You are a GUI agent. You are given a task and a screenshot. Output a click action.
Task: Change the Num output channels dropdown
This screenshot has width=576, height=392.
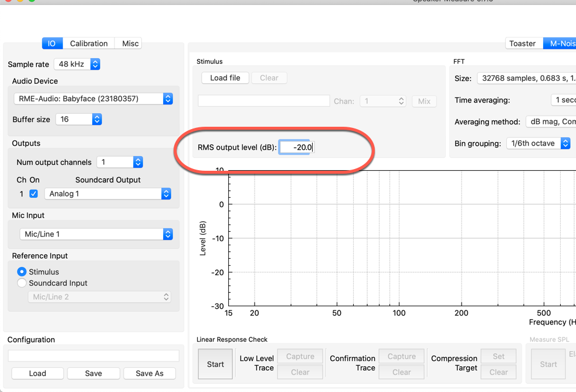pyautogui.click(x=120, y=162)
